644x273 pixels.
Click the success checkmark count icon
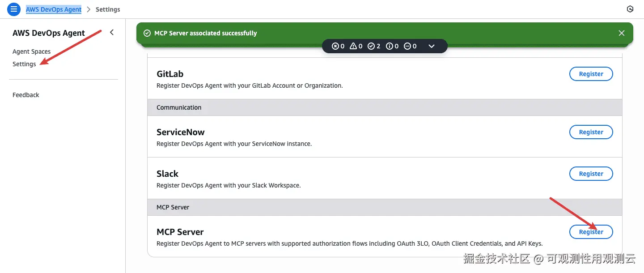[x=371, y=46]
